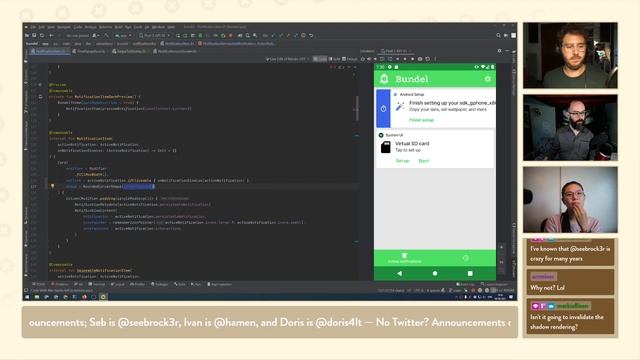Switch editor to Design view
This screenshot has width=640, height=360.
(349, 59)
